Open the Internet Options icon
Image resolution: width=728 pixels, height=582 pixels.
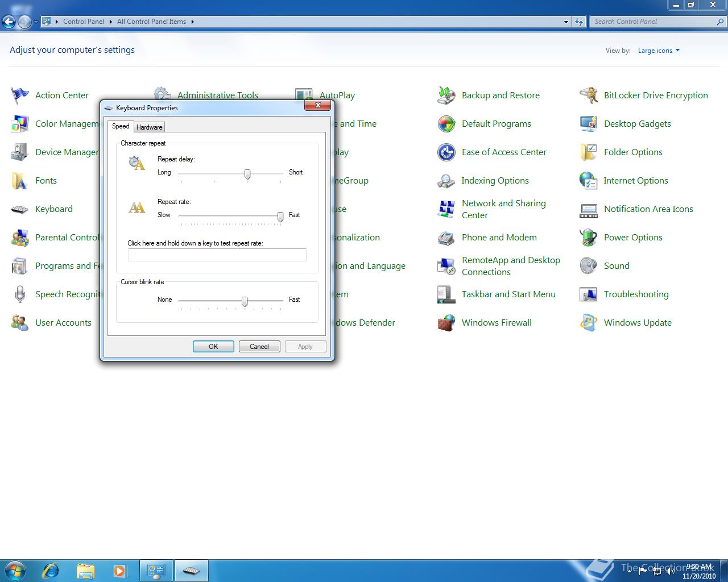[589, 181]
